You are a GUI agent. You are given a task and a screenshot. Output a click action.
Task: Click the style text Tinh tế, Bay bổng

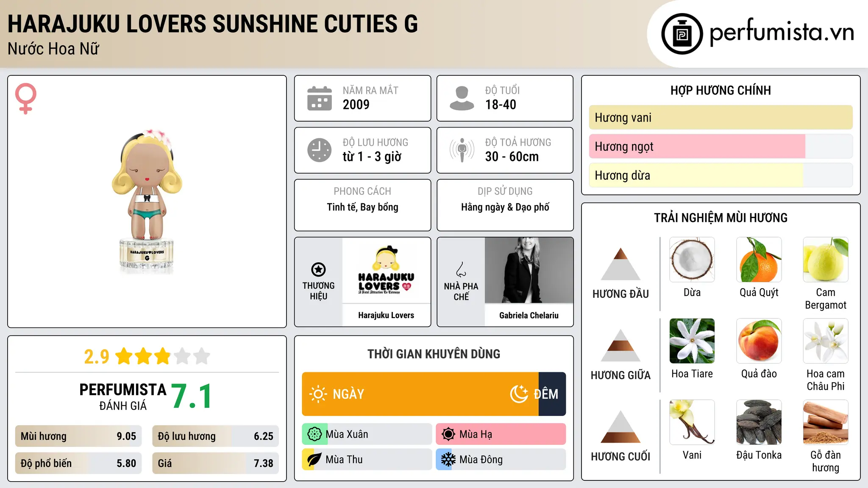(362, 207)
